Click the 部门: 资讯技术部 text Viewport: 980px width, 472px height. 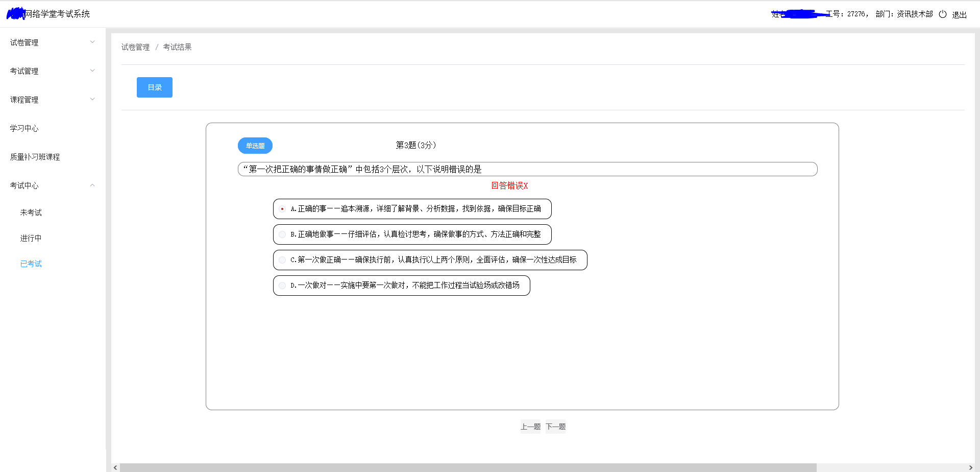(904, 14)
